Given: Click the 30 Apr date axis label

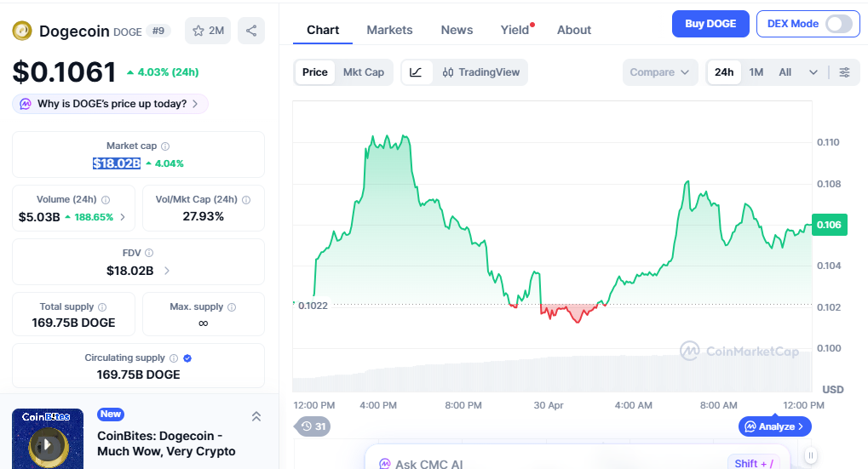Looking at the screenshot, I should click(x=548, y=405).
